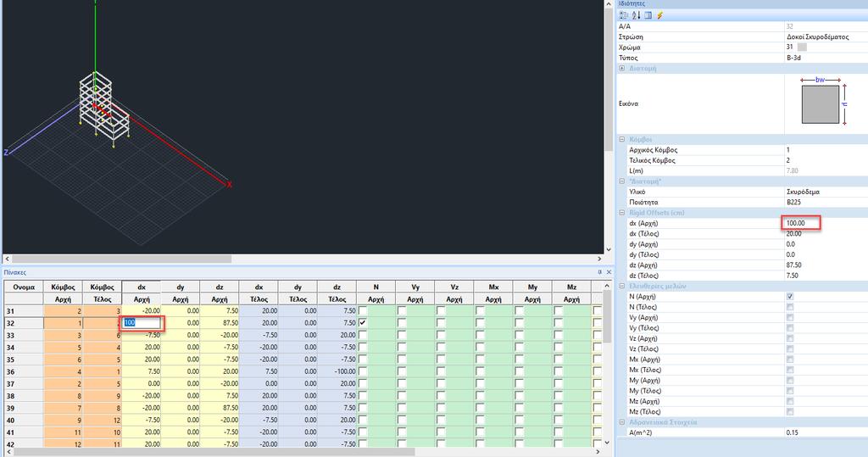Viewport: 868px width, 457px height.
Task: Collapse the Κόμβοι property group
Action: [621, 140]
